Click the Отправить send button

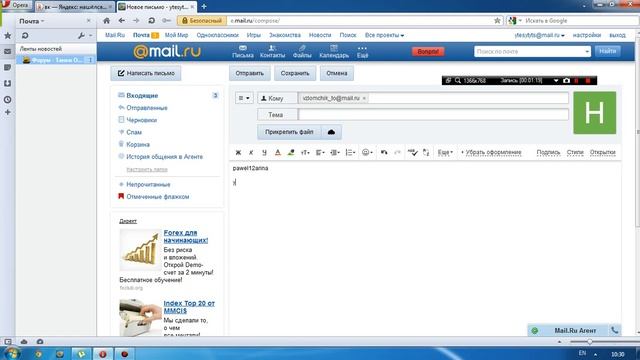click(249, 73)
